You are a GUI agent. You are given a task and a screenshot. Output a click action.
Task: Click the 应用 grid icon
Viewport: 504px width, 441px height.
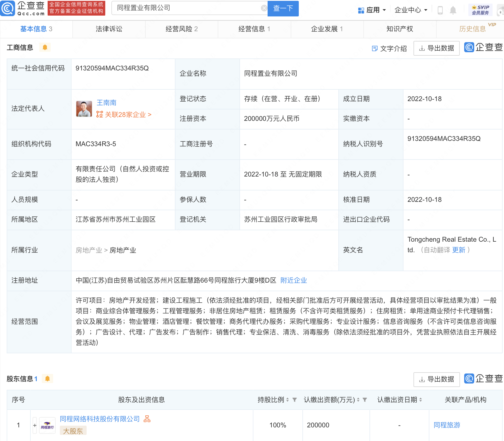tap(361, 11)
